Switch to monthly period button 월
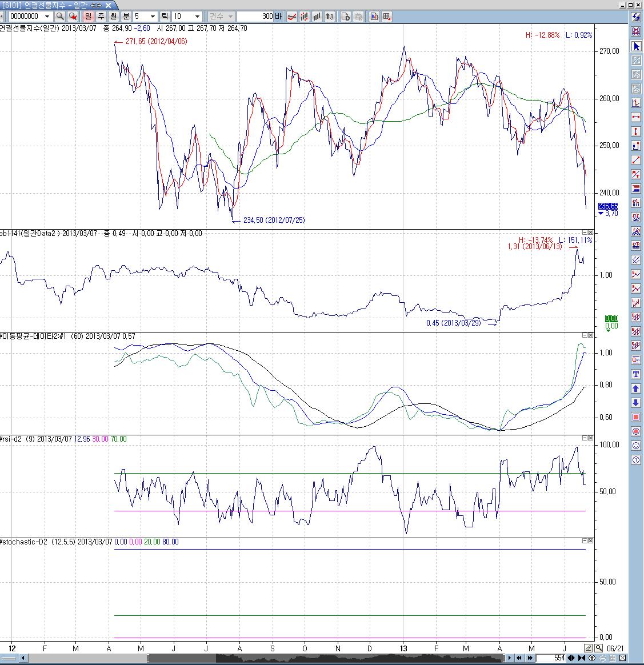644x665 pixels. (114, 17)
